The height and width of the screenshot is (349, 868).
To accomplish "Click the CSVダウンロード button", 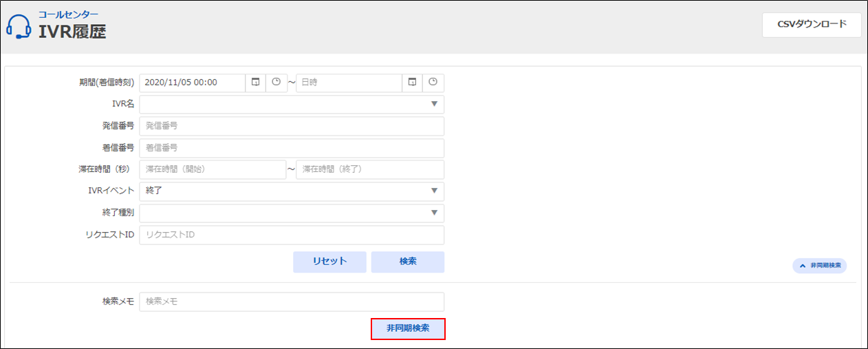I will (x=812, y=25).
